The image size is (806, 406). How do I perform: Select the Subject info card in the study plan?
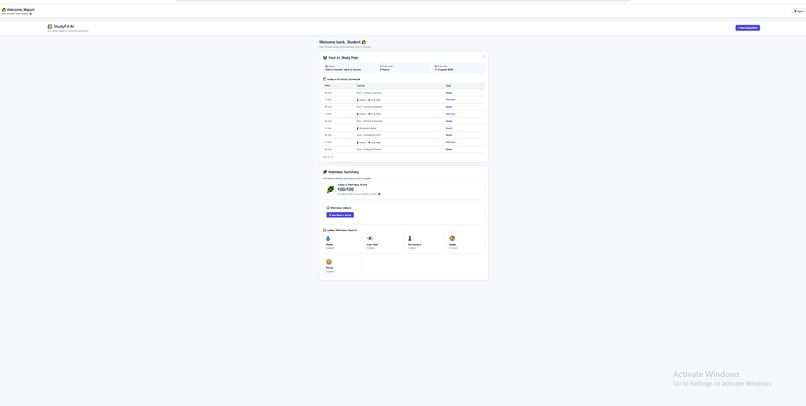click(349, 68)
